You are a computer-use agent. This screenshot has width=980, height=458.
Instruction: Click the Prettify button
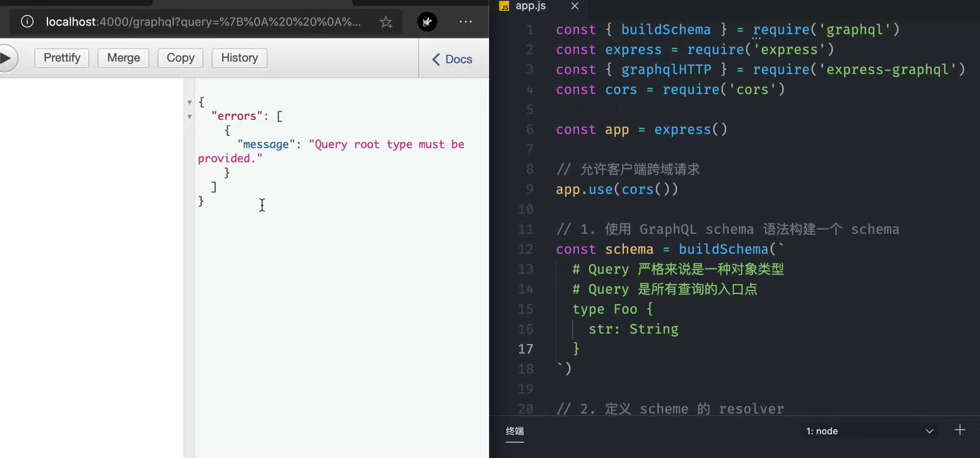click(x=62, y=58)
